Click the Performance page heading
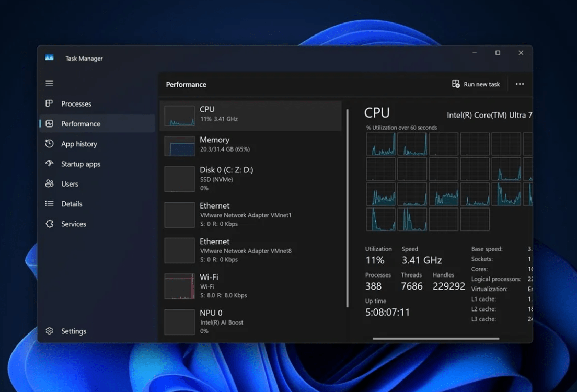The height and width of the screenshot is (392, 577). [x=186, y=84]
